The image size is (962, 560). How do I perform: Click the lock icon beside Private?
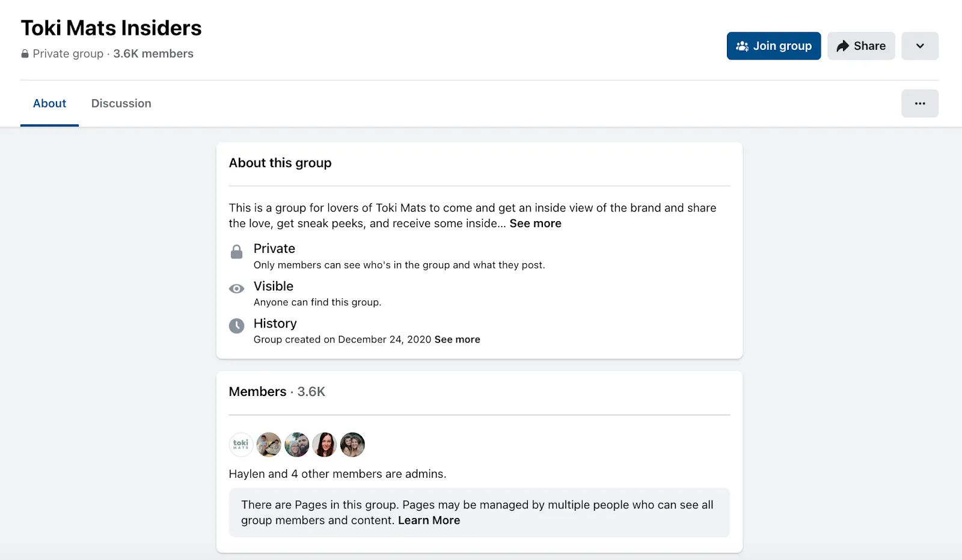pos(236,252)
